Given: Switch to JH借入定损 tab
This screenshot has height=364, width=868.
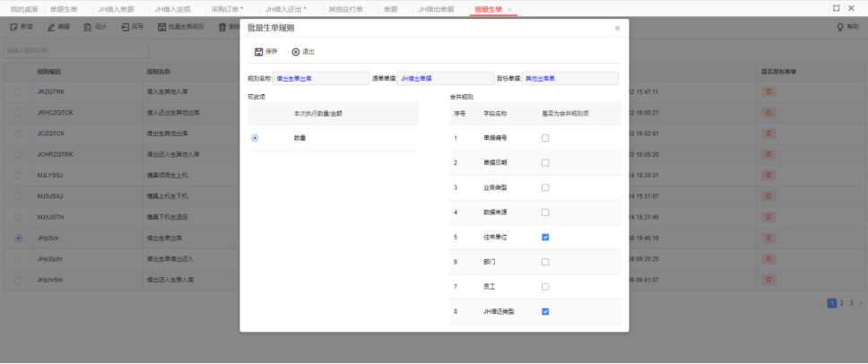Looking at the screenshot, I should click(172, 9).
